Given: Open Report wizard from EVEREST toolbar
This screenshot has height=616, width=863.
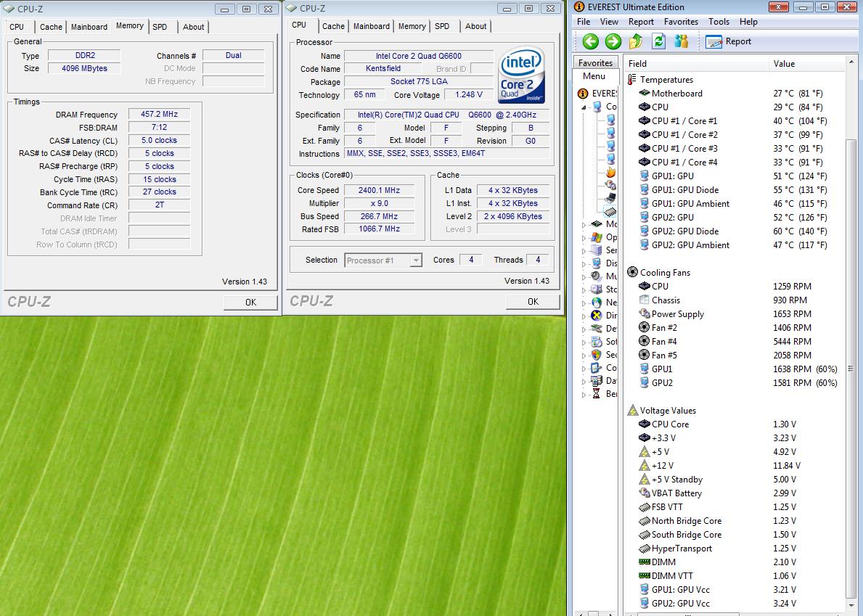Looking at the screenshot, I should coord(728,41).
